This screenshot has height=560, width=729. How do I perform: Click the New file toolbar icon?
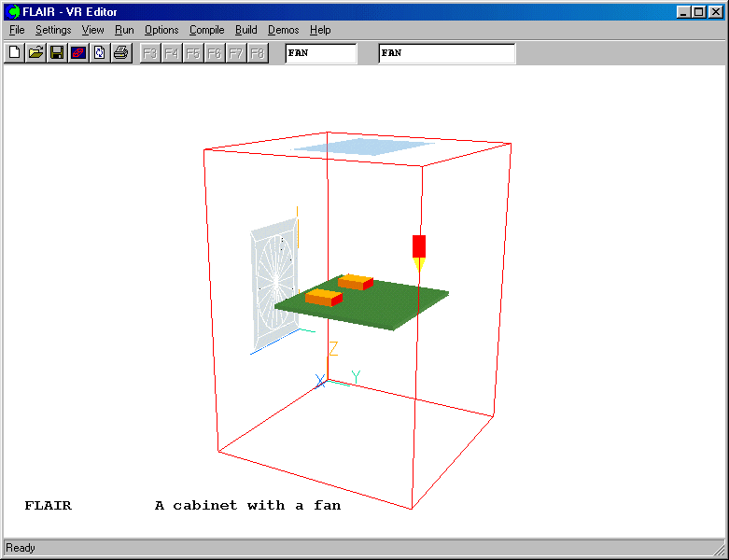14,53
